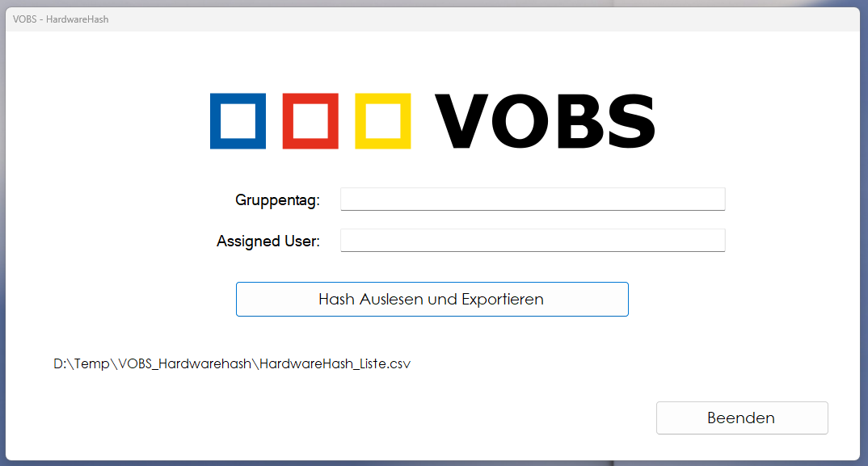Click the blue square in the VOBS logo
This screenshot has height=466, width=868.
(238, 122)
